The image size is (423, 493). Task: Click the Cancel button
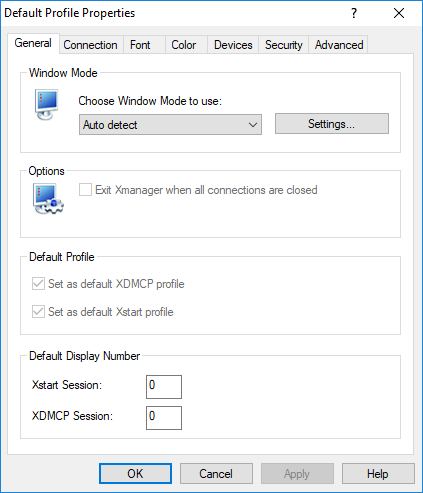pos(216,473)
